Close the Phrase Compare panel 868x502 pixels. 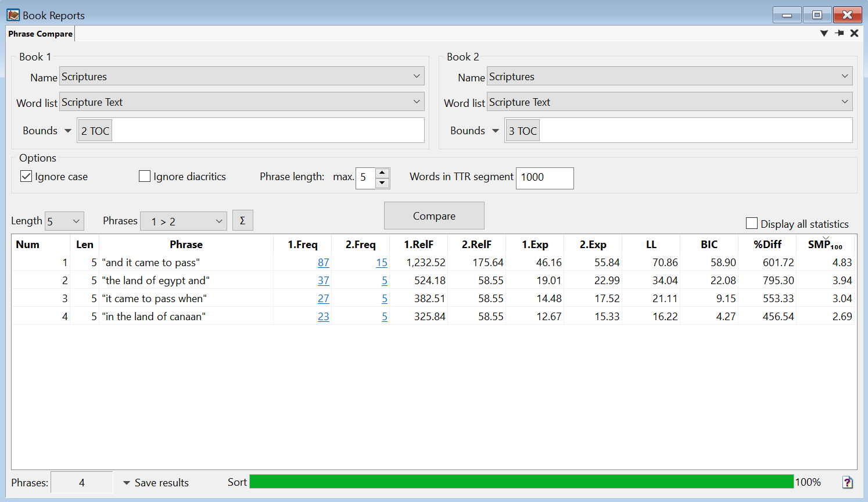tap(854, 33)
